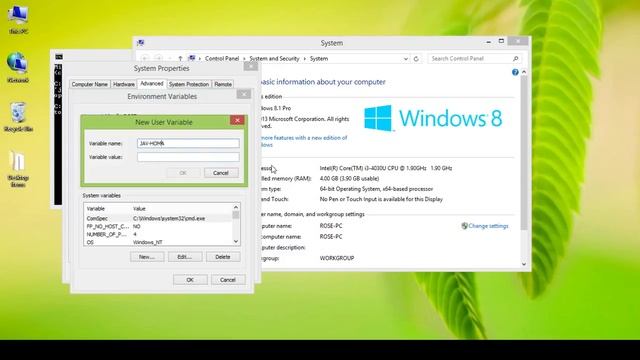Click System in the breadcrumb path

319,59
